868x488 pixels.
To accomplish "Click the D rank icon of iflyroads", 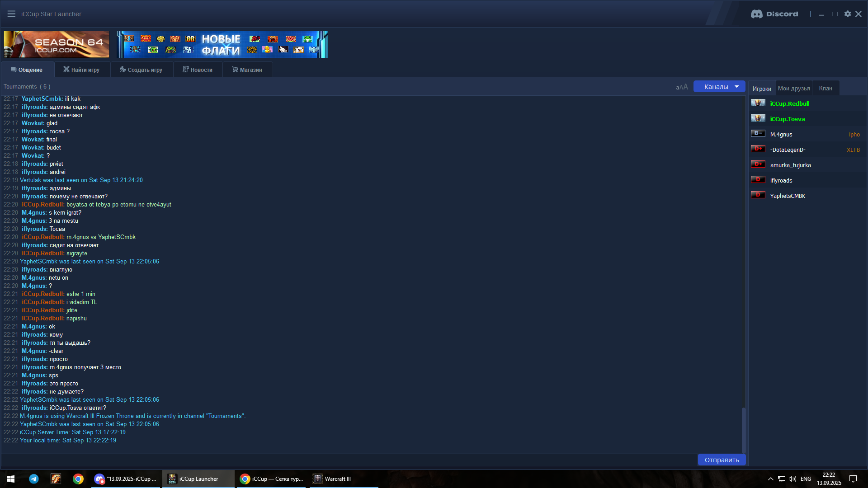I will tap(758, 180).
